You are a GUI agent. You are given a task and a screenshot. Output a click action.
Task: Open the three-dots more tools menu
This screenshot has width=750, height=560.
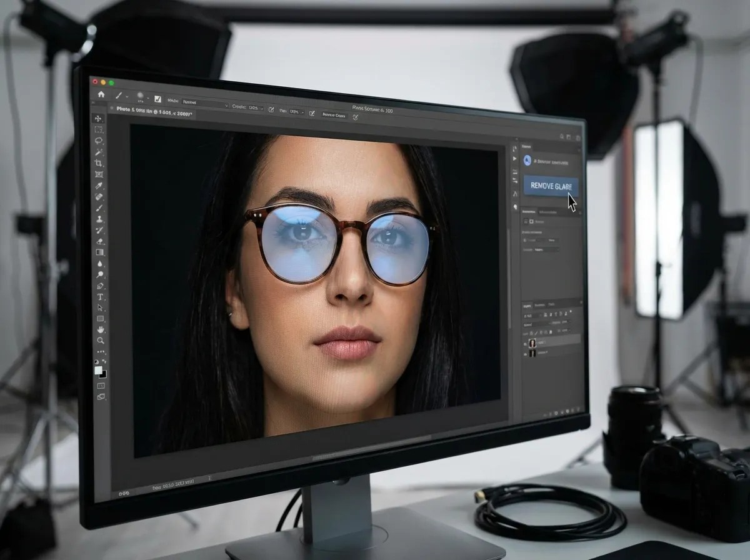tap(101, 352)
